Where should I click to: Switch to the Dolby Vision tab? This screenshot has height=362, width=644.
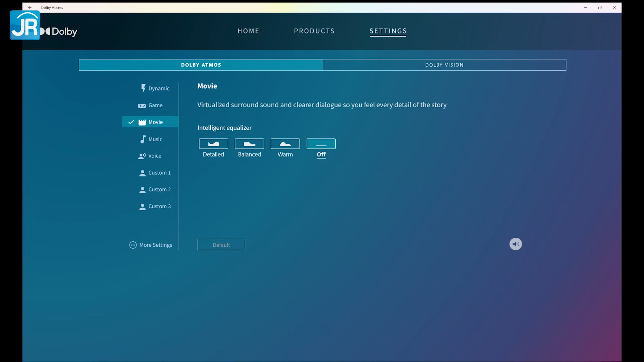(444, 65)
